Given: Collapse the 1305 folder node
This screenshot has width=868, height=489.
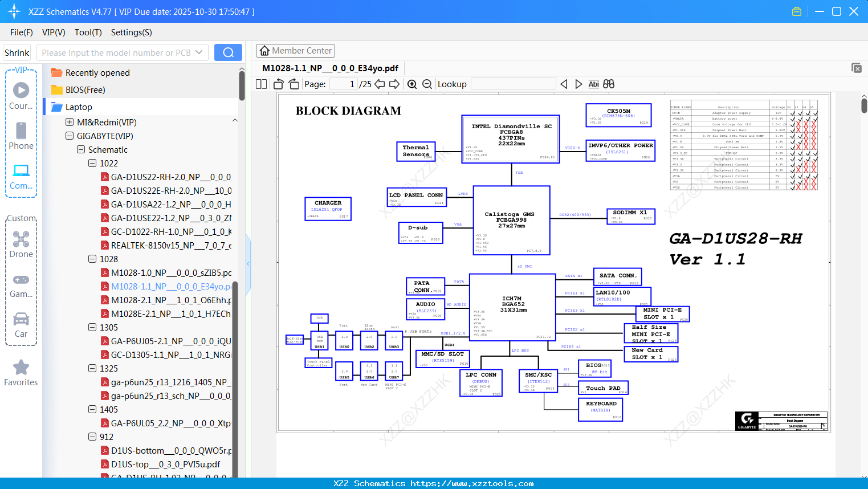Looking at the screenshot, I should coord(92,327).
